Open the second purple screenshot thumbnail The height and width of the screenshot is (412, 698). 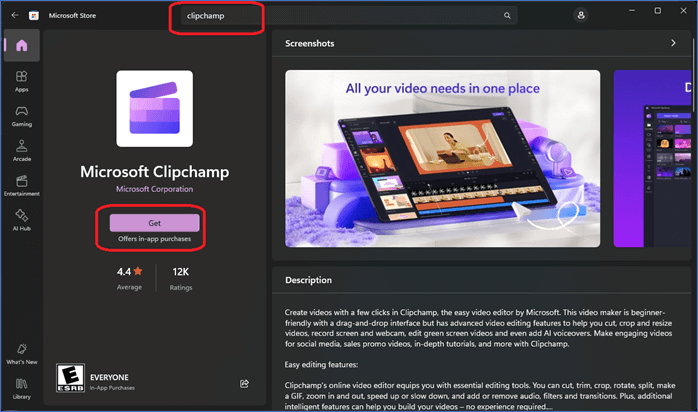652,158
